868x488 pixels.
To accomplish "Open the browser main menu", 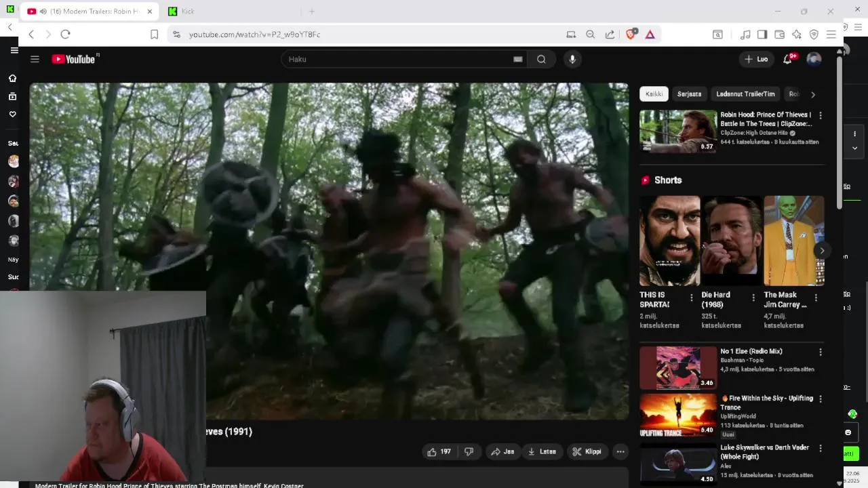I will click(831, 35).
